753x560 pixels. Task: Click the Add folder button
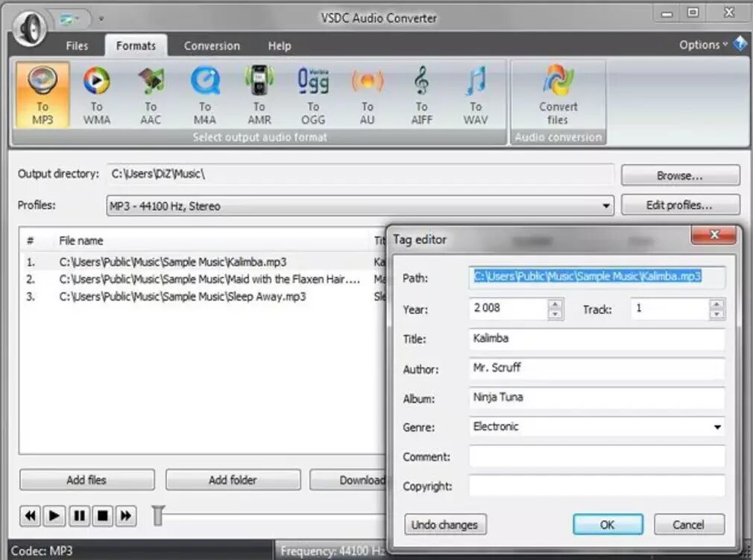pos(233,479)
